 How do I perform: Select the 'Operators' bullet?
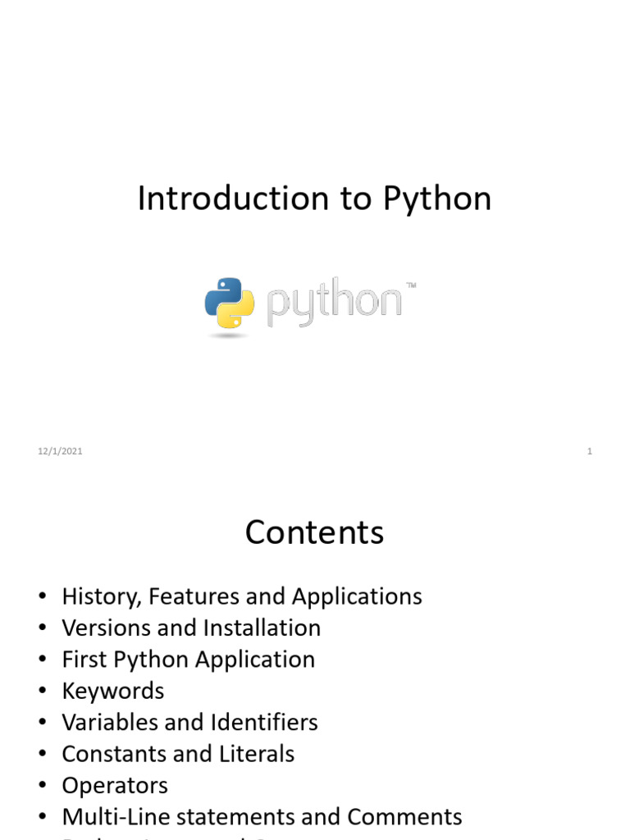(115, 786)
